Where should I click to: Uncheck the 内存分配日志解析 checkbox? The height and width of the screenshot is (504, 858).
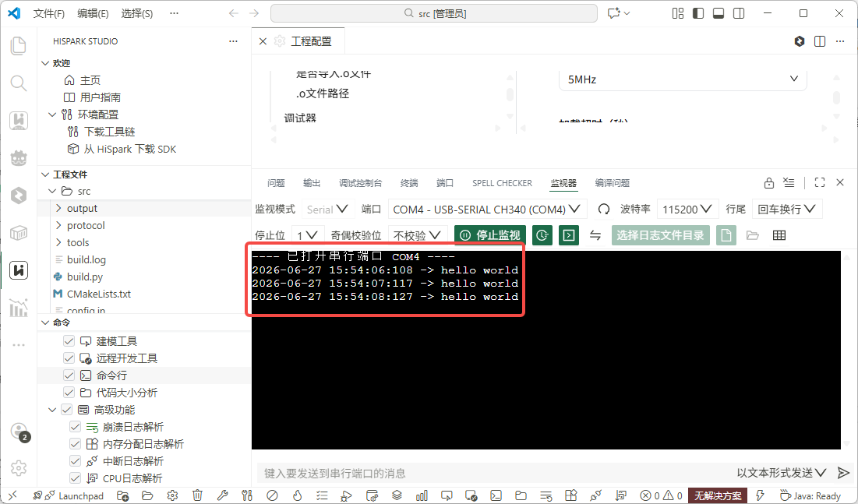coord(76,444)
